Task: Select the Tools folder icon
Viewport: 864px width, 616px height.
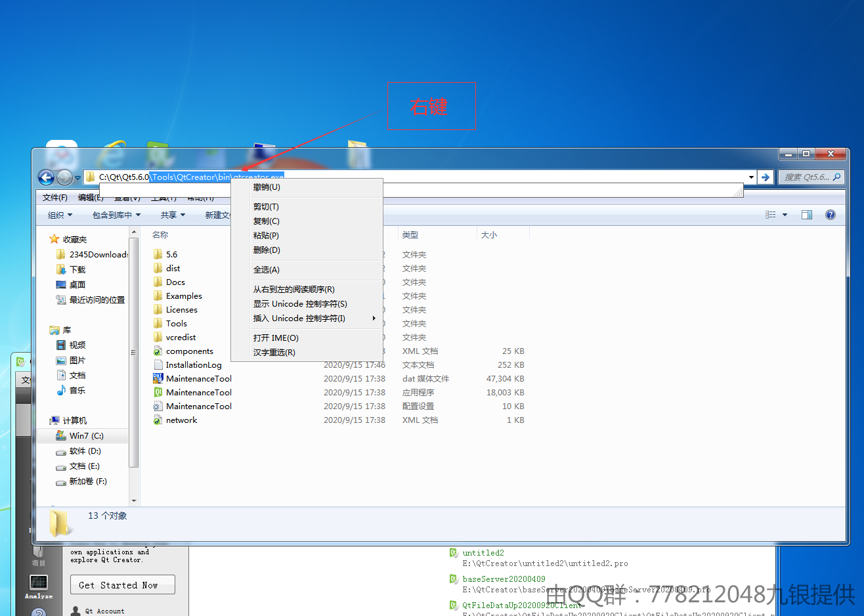Action: [158, 323]
